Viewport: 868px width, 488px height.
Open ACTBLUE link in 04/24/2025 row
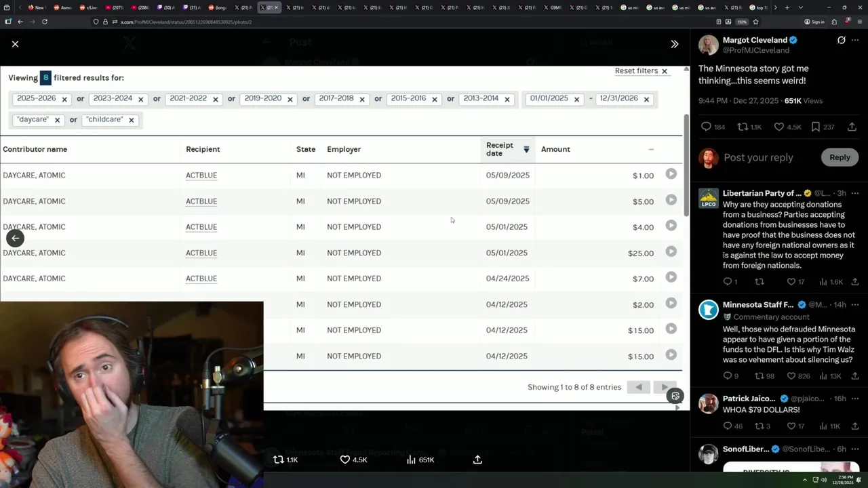201,279
